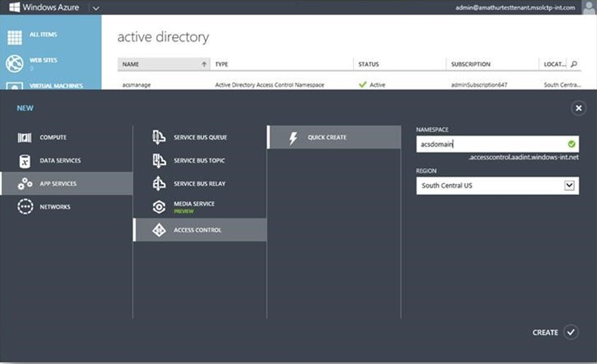The width and height of the screenshot is (597, 364).
Task: Click the South Central US region box
Action: (x=498, y=186)
